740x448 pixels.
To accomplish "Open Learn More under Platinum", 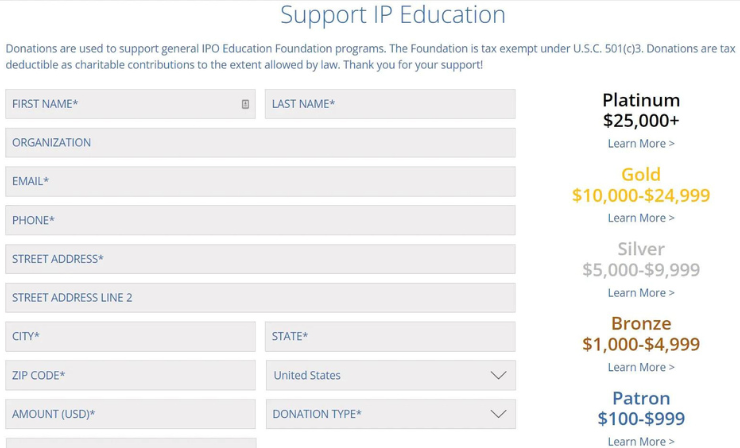I will click(x=641, y=144).
